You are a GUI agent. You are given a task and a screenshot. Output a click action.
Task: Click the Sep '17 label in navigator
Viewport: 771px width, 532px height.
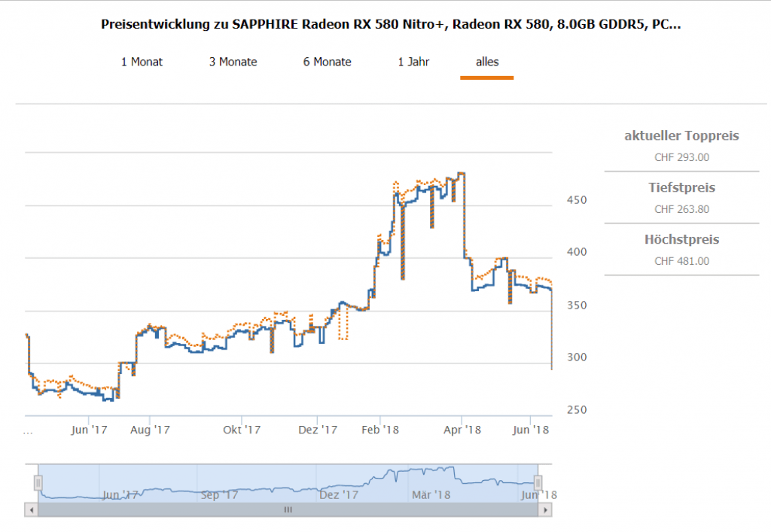tap(220, 494)
